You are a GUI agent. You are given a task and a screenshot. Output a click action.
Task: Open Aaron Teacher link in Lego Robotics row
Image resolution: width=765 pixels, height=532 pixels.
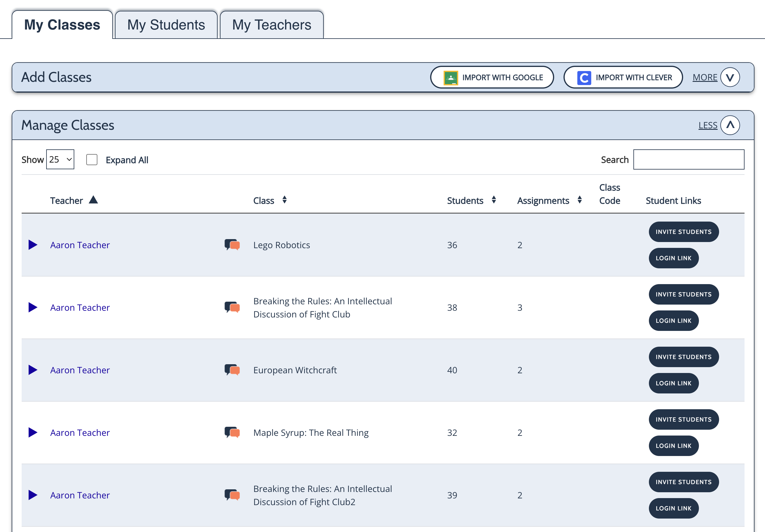(80, 245)
